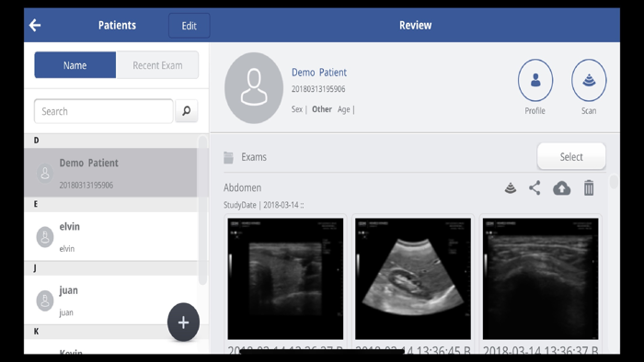This screenshot has width=644, height=362.
Task: Start a Scan with the probe icon
Action: (589, 80)
